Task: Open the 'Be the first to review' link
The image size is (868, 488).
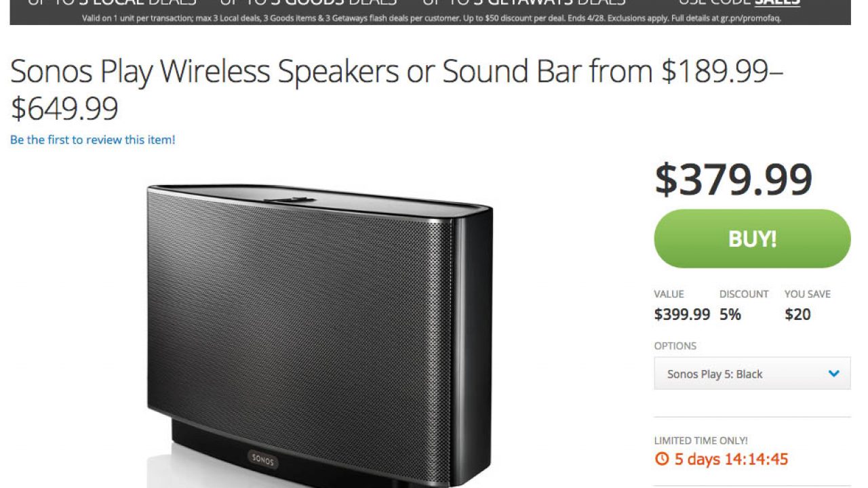Action: [x=93, y=140]
